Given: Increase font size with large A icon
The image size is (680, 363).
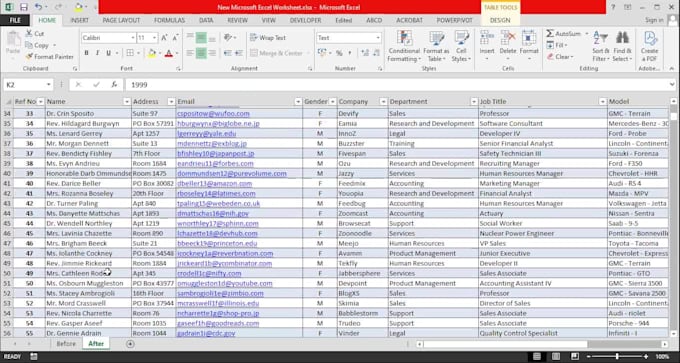Looking at the screenshot, I should (164, 38).
